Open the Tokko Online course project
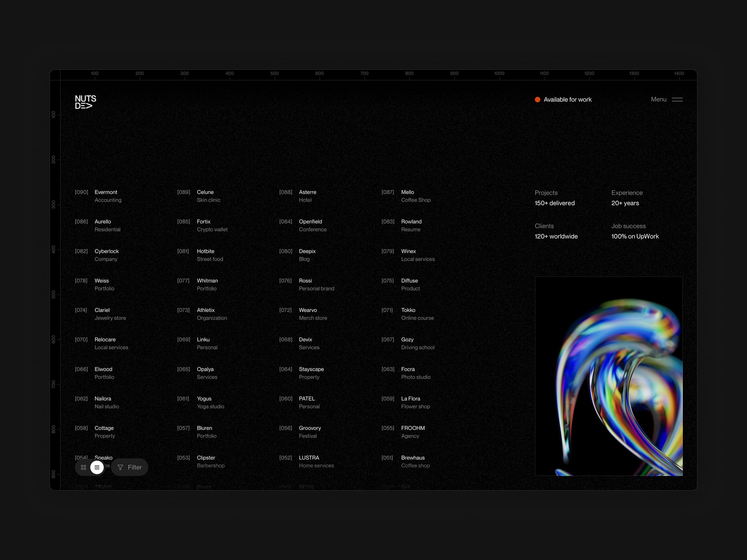Viewport: 747px width, 560px height. [408, 314]
